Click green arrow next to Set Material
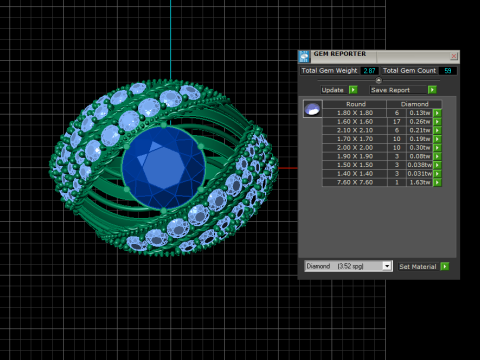 (445, 267)
